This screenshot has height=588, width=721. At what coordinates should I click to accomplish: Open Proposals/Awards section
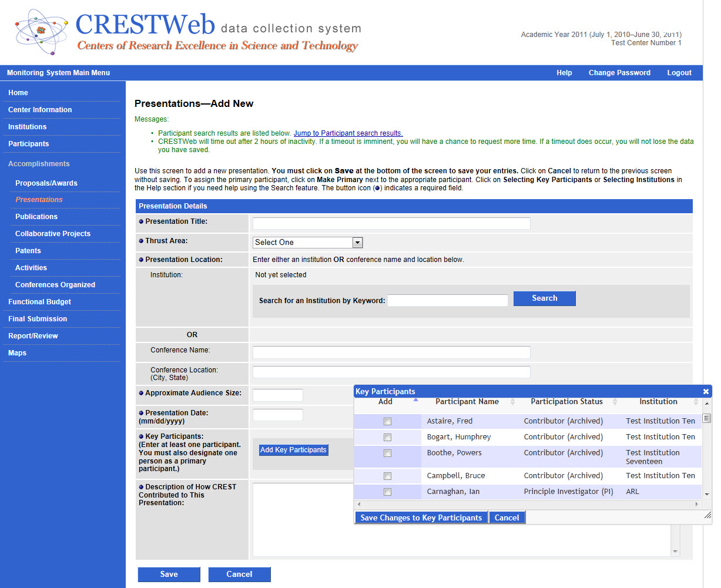(x=46, y=183)
